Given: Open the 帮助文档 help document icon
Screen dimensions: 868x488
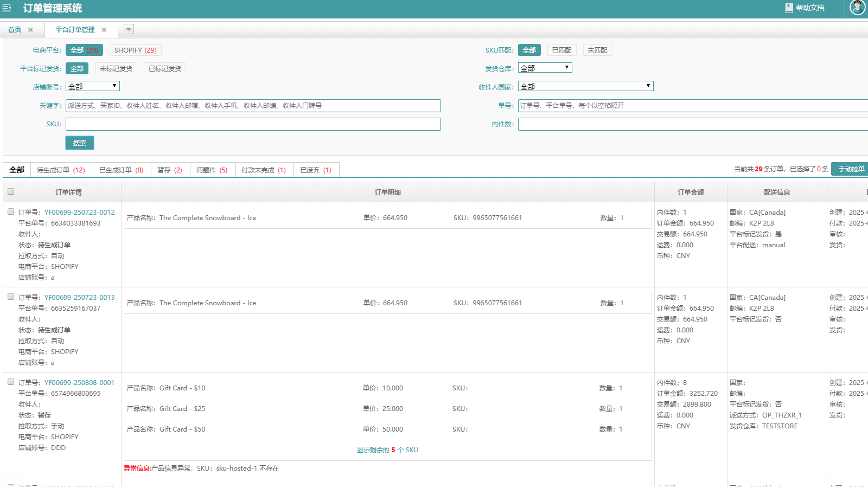Looking at the screenshot, I should (x=789, y=8).
